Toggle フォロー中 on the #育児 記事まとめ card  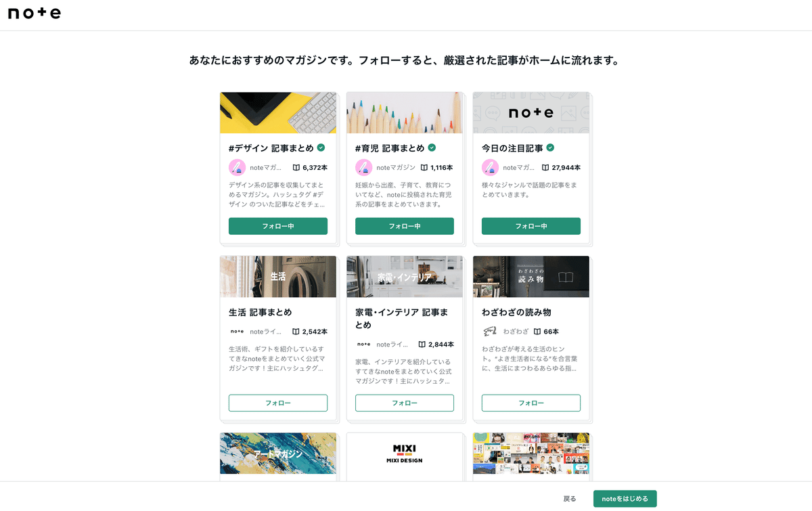tap(405, 226)
